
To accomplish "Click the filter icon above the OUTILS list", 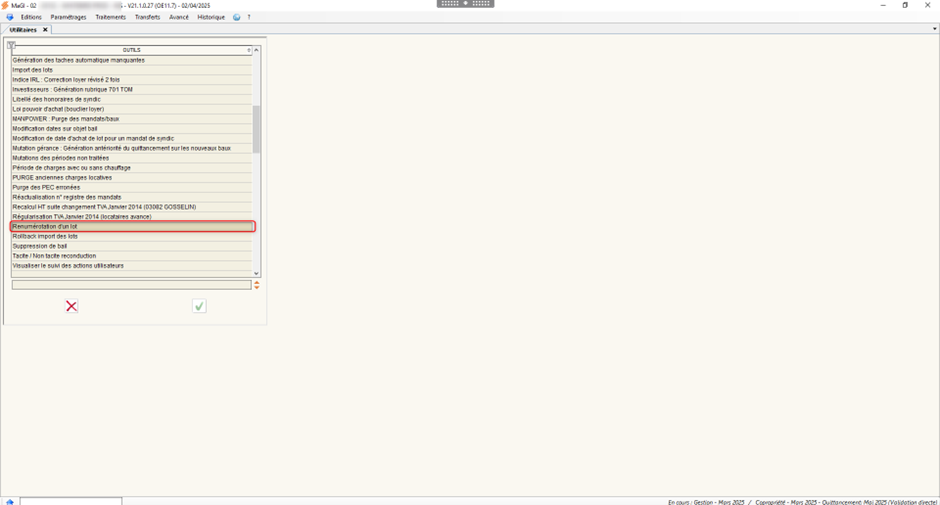I will click(11, 45).
